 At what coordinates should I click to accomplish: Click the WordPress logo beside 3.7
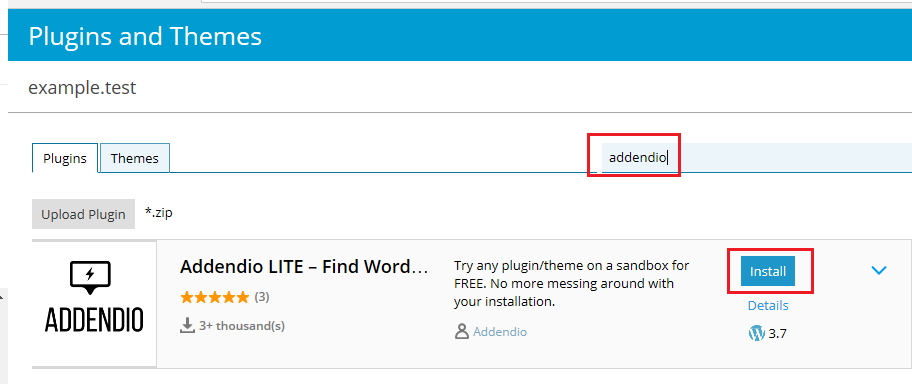click(756, 333)
